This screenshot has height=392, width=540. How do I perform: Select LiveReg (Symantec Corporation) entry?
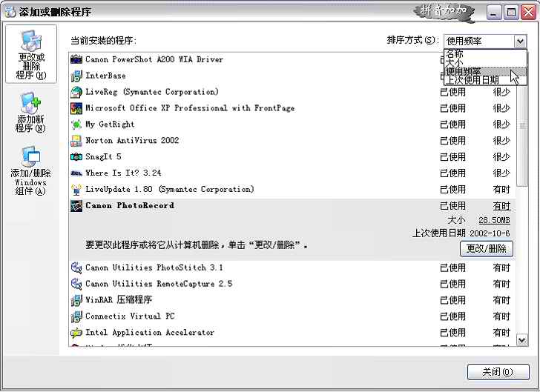click(x=292, y=92)
